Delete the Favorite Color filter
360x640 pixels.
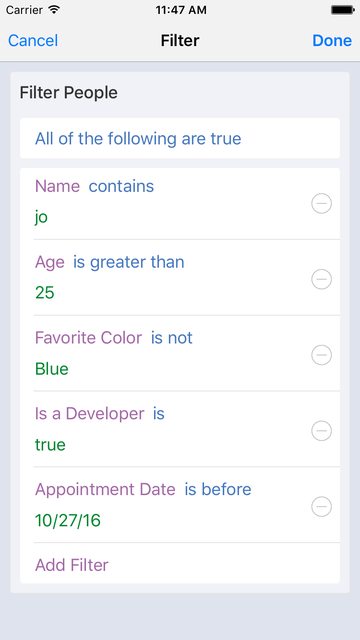point(321,355)
